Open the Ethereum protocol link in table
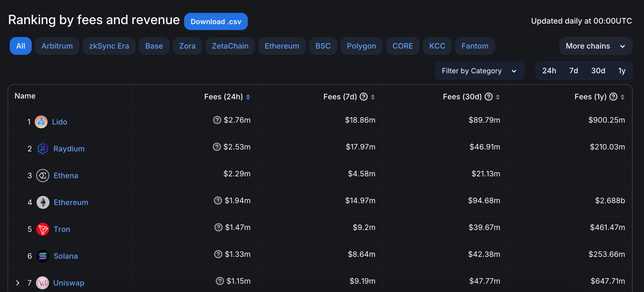 click(71, 202)
